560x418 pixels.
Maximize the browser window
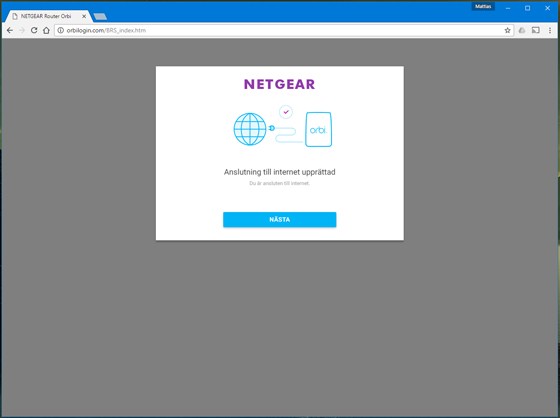point(528,8)
